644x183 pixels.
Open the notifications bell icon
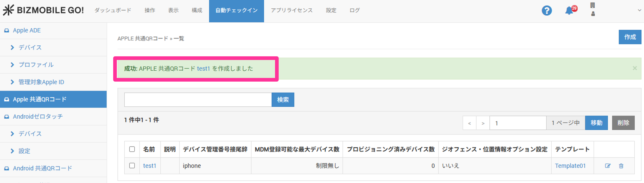tap(570, 11)
